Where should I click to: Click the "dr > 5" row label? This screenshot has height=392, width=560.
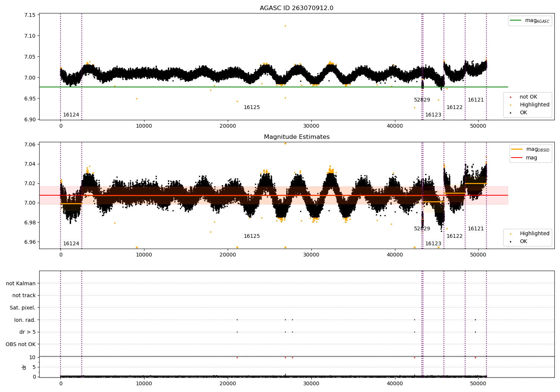(28, 332)
